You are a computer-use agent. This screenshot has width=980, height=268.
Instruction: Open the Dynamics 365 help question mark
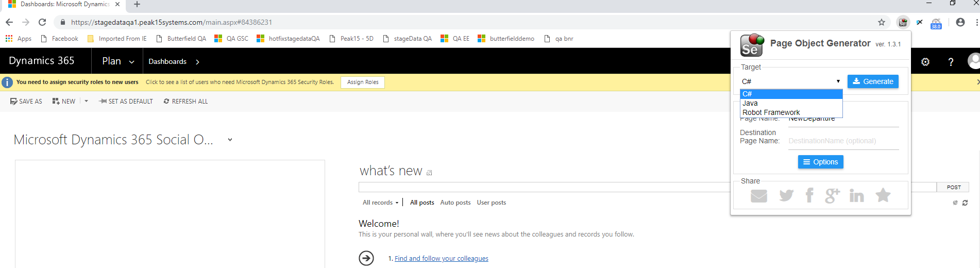[x=951, y=62]
